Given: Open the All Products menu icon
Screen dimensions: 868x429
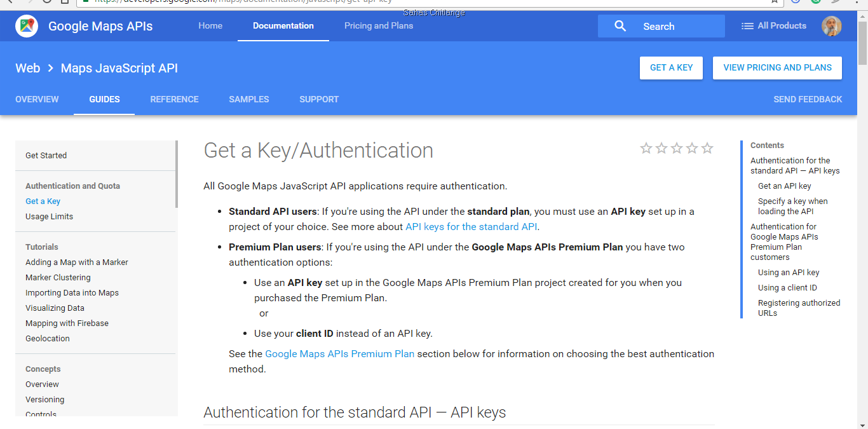Looking at the screenshot, I should [747, 26].
